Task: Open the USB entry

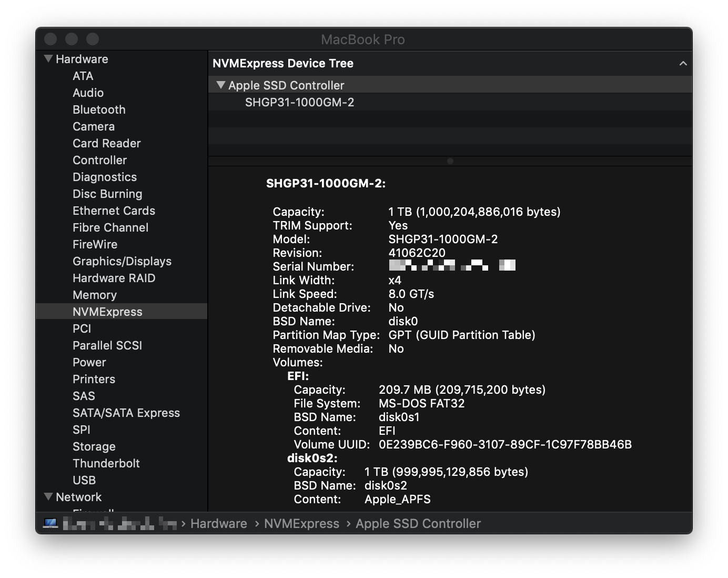Action: coord(84,480)
